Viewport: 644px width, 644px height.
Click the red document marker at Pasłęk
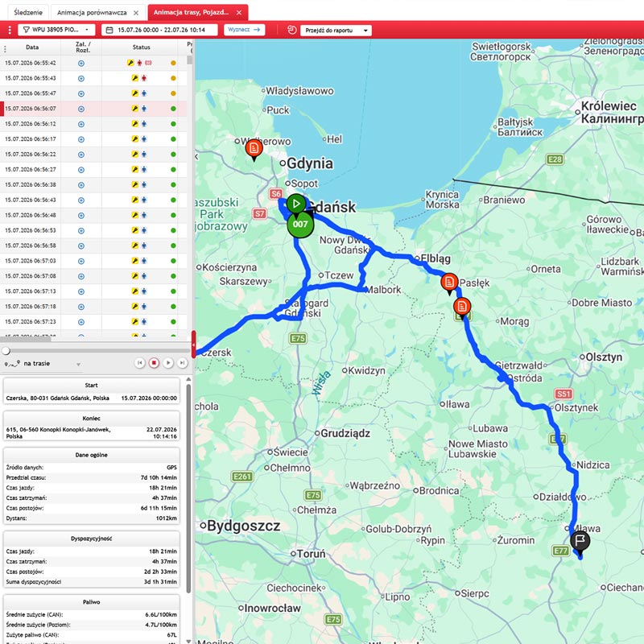[x=449, y=283]
